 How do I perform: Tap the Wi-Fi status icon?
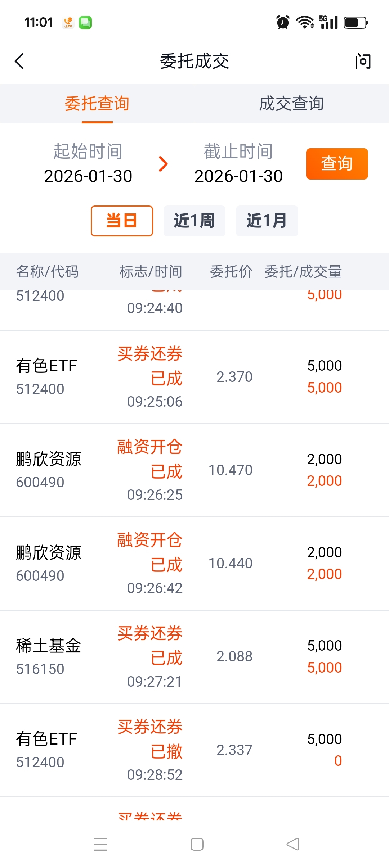305,22
